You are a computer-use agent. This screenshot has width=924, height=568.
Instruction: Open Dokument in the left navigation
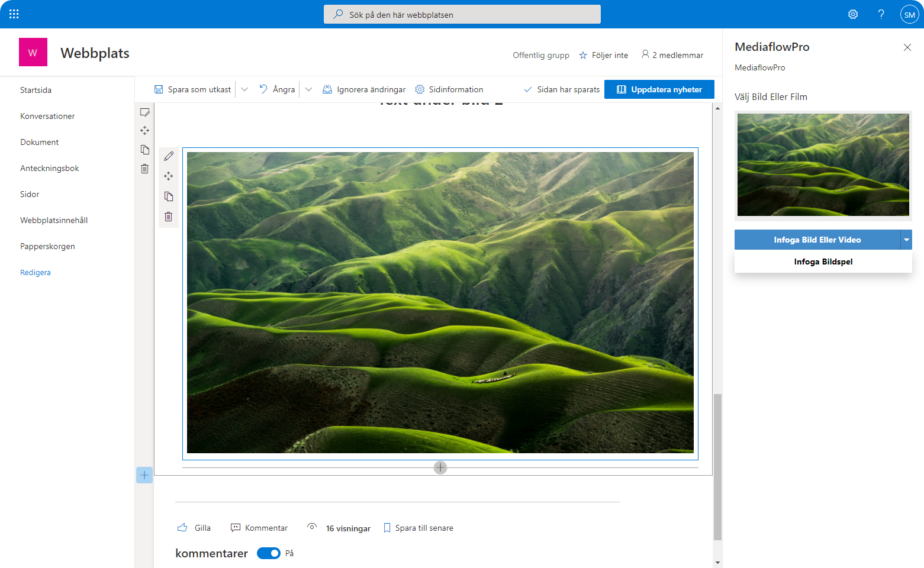point(40,142)
